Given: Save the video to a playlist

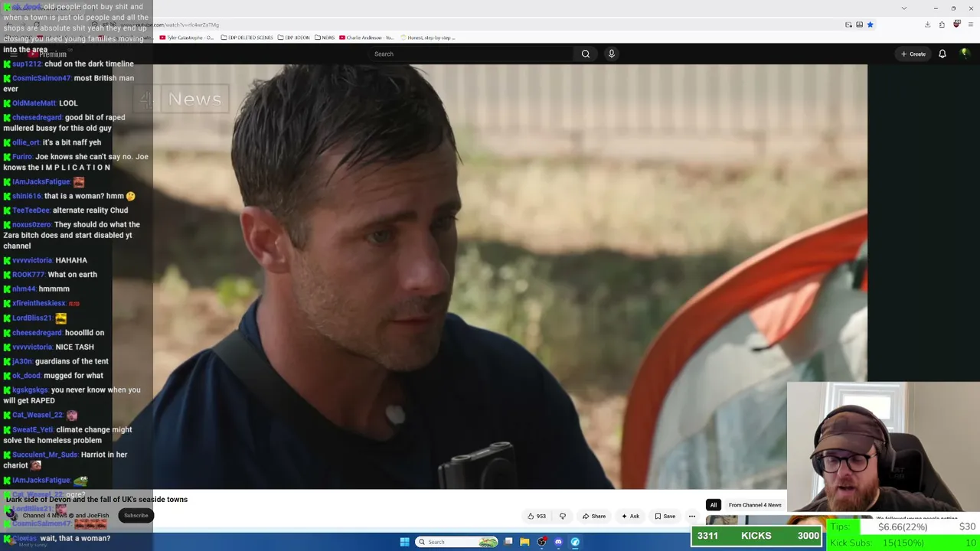Looking at the screenshot, I should tap(665, 516).
